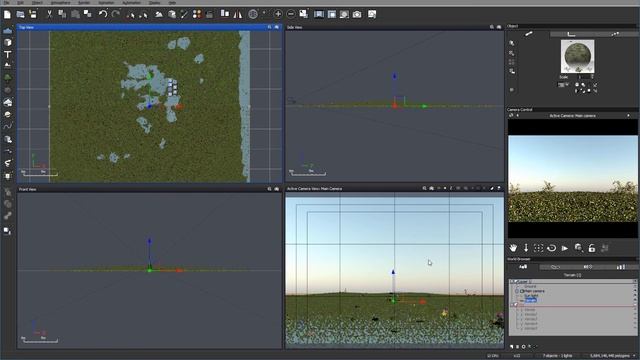
Task: Redo the last undone operation
Action: point(116,14)
